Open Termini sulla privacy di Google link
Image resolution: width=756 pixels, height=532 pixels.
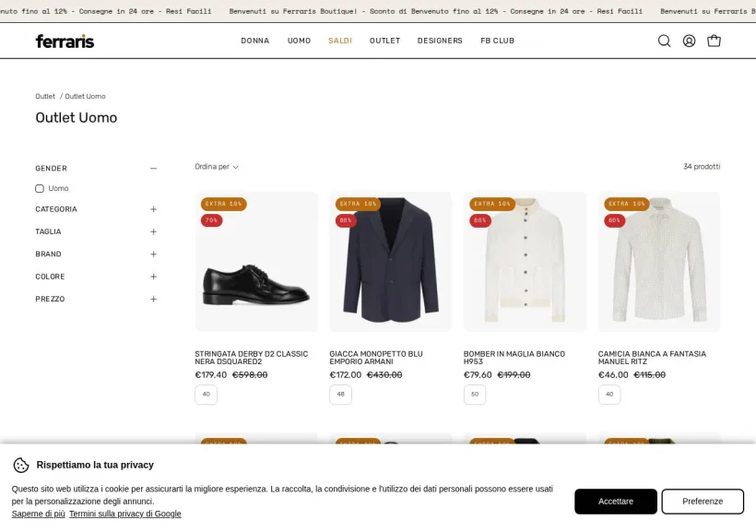124,514
